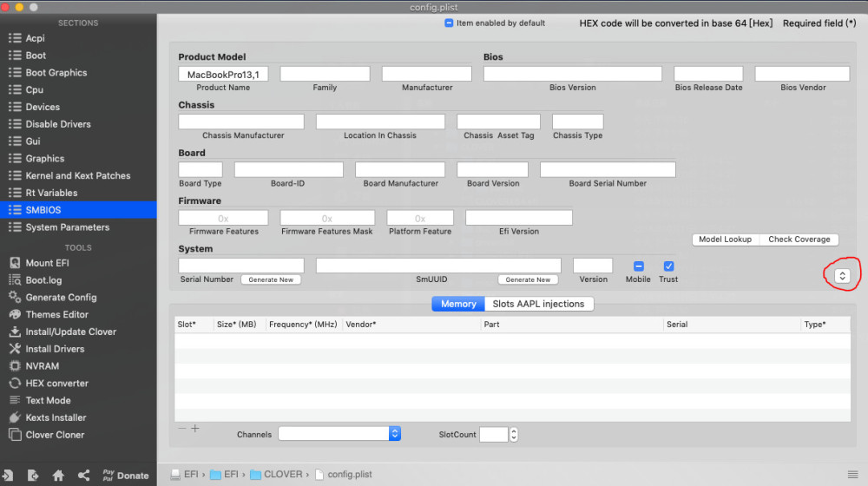Toggle the 'Item enabled by default' checkbox
The image size is (868, 486).
pos(449,23)
